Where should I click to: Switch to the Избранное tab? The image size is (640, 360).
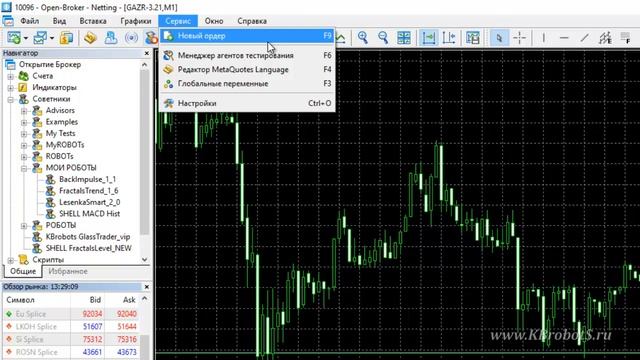(68, 271)
